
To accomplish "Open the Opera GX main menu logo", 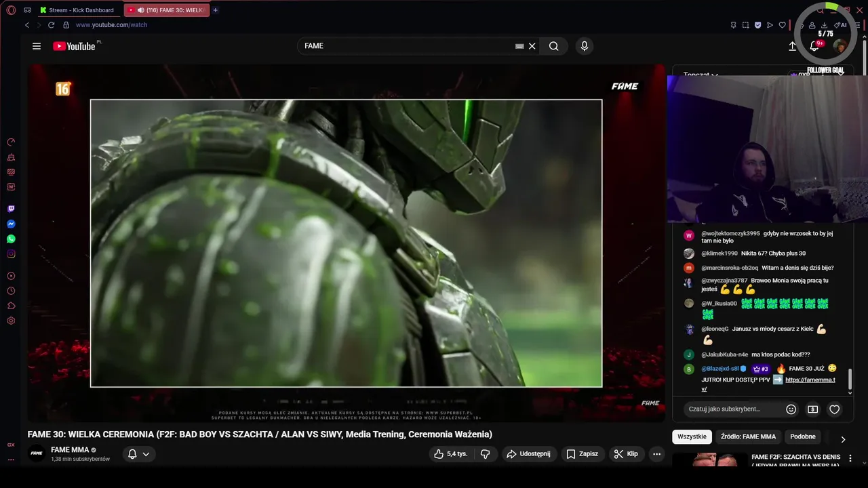I will click(11, 10).
